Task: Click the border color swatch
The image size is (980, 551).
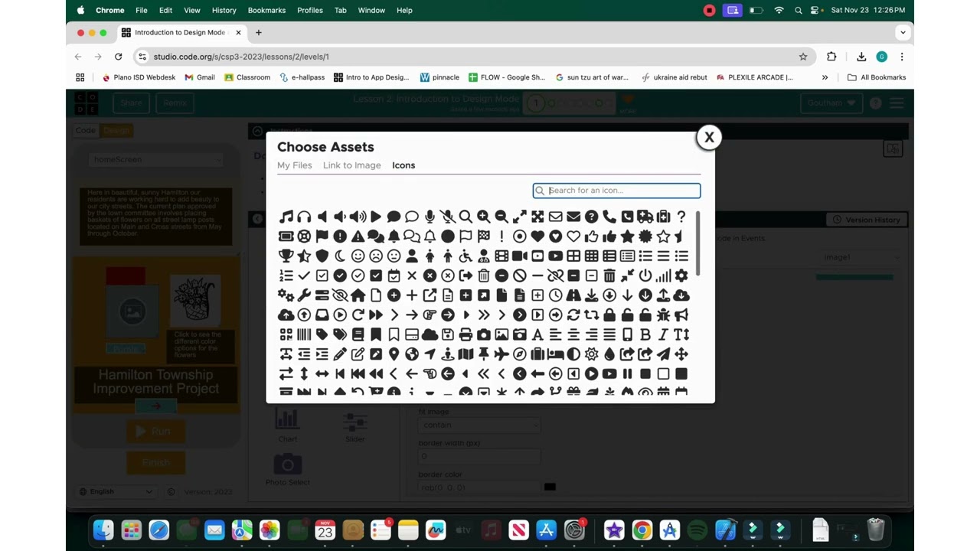Action: click(550, 487)
